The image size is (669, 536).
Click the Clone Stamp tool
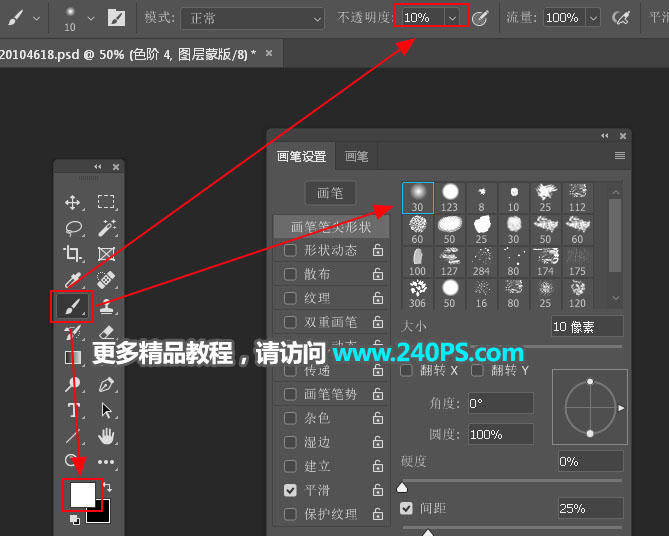107,306
